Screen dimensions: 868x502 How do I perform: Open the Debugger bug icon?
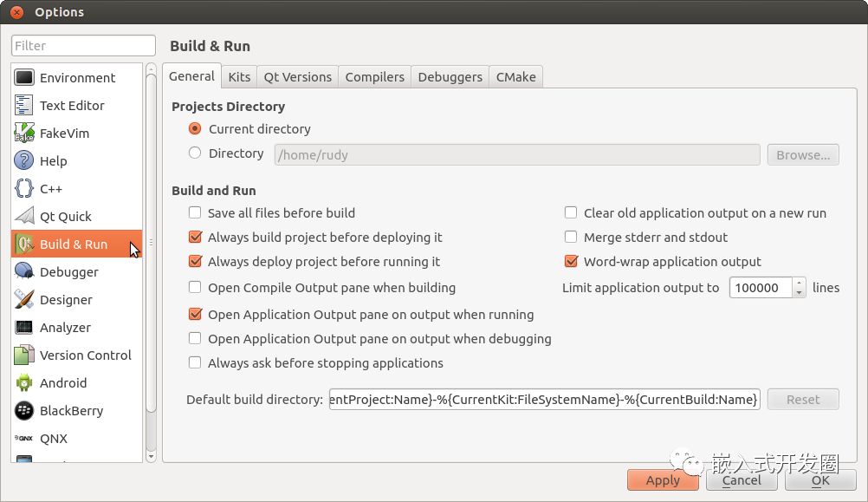[x=24, y=271]
